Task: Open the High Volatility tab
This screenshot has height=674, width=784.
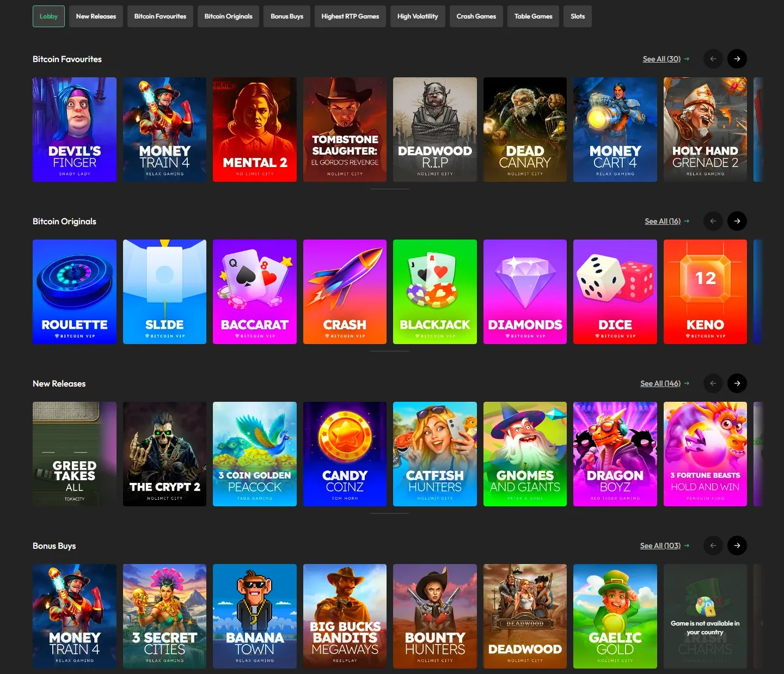Action: [x=418, y=16]
